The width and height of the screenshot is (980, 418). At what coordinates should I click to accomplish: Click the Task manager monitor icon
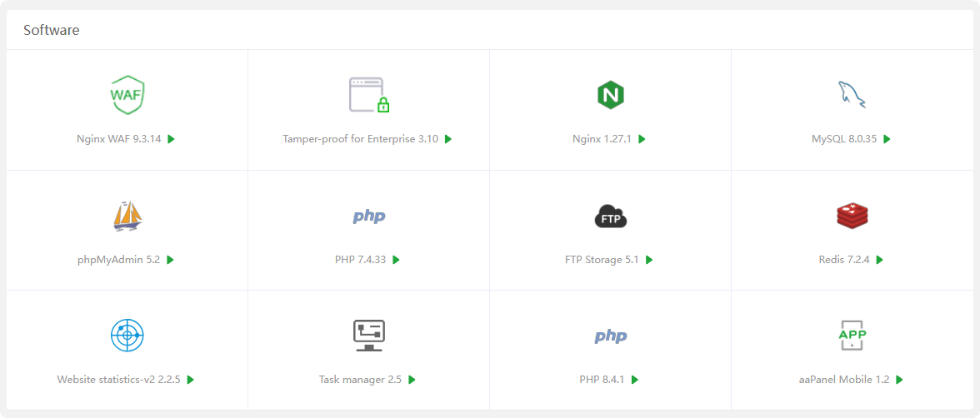click(x=368, y=336)
